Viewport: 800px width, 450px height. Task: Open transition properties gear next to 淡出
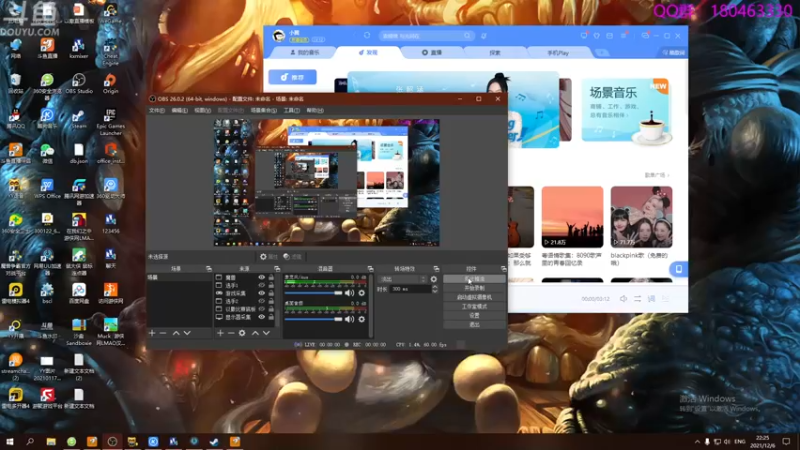tap(434, 279)
